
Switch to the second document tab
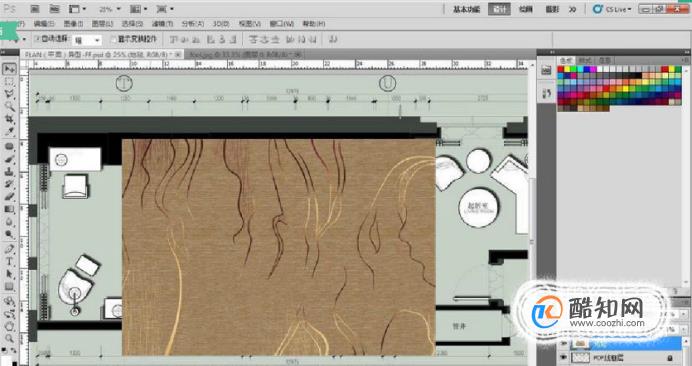[x=245, y=54]
